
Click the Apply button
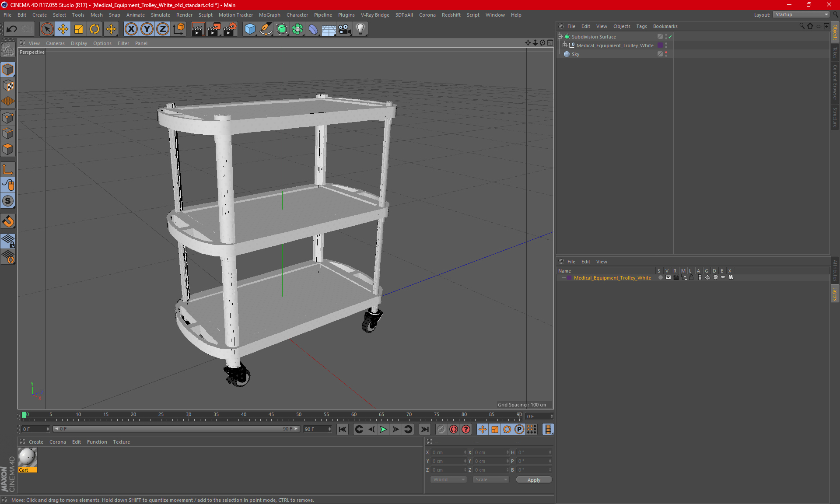click(533, 480)
